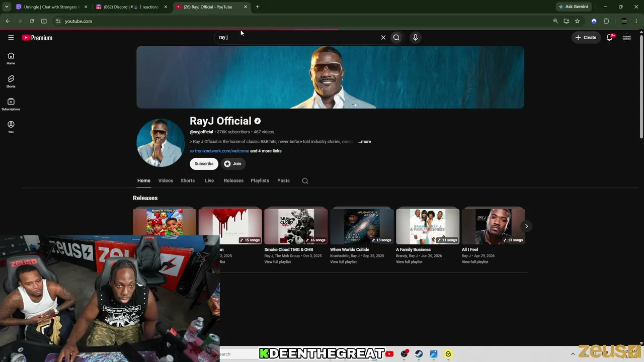Search within the RayJ Official channel

[x=305, y=181]
